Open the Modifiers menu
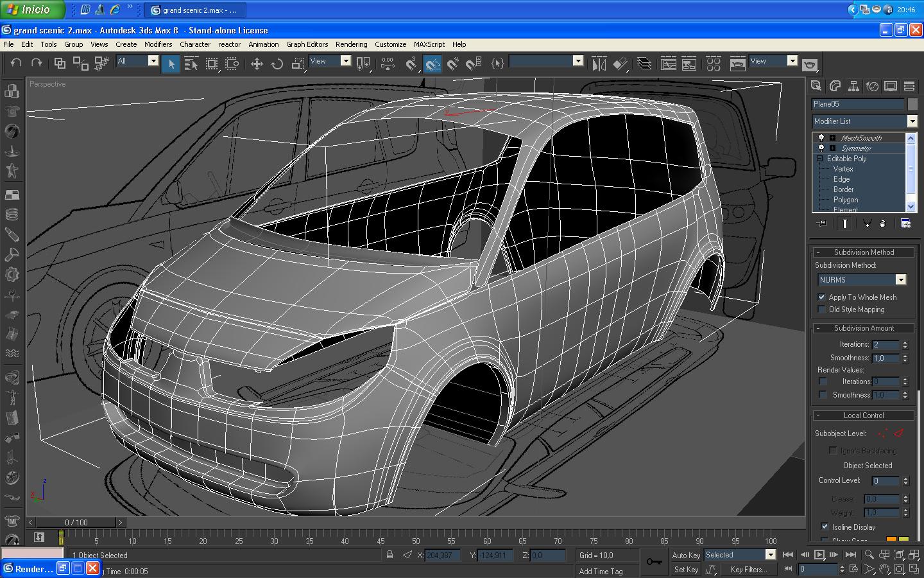 [x=158, y=44]
